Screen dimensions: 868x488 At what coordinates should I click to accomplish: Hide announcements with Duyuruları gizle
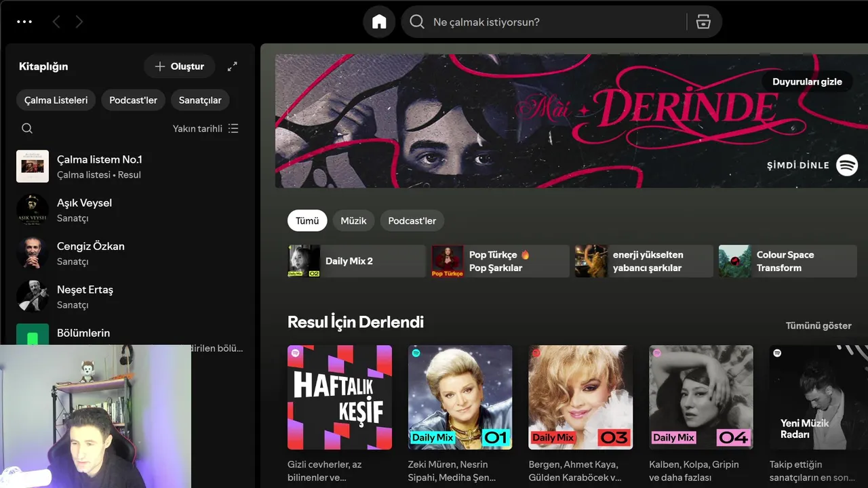click(807, 82)
